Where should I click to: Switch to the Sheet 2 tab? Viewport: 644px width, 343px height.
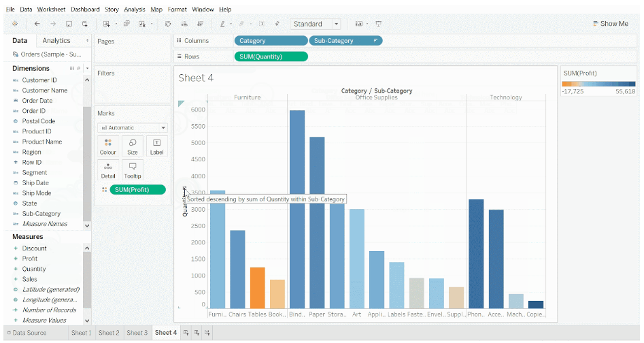click(109, 333)
